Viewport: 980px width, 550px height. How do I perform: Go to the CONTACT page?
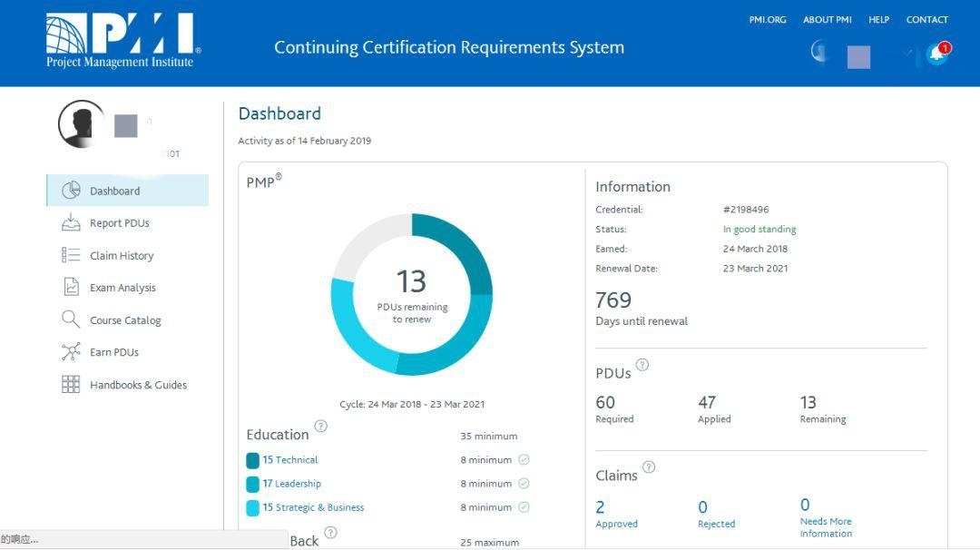pyautogui.click(x=926, y=20)
